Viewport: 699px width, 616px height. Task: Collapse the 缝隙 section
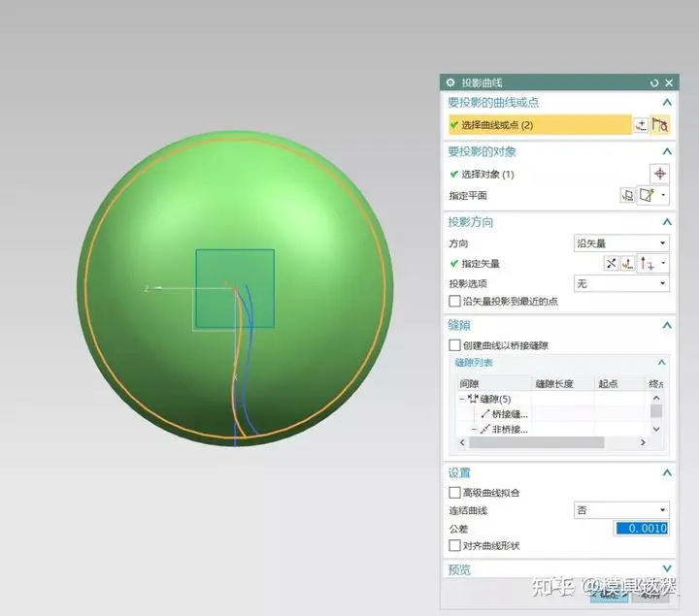pos(667,325)
